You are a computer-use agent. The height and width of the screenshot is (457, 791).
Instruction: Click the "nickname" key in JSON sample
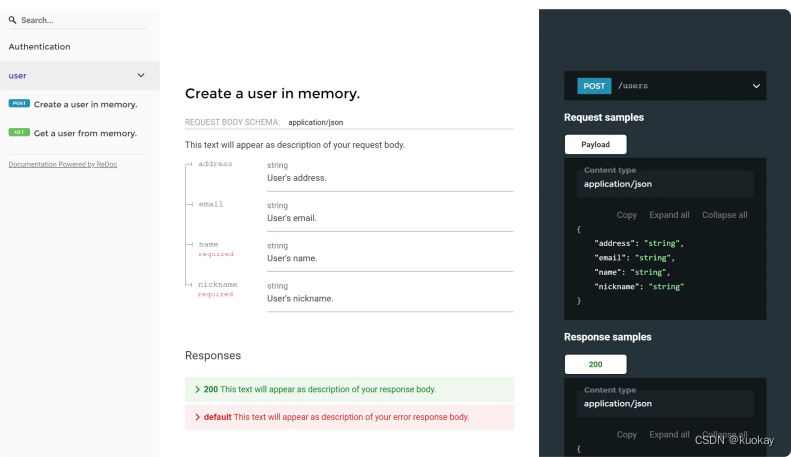[x=617, y=287]
